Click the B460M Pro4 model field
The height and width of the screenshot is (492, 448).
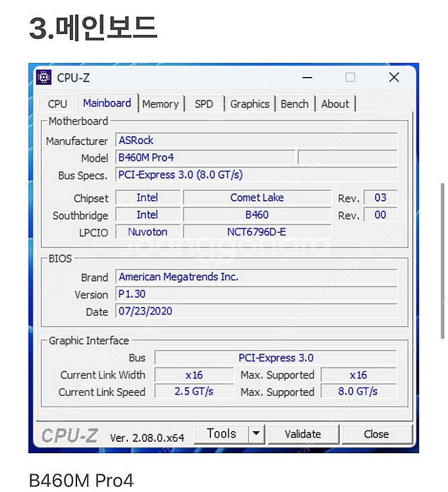205,158
